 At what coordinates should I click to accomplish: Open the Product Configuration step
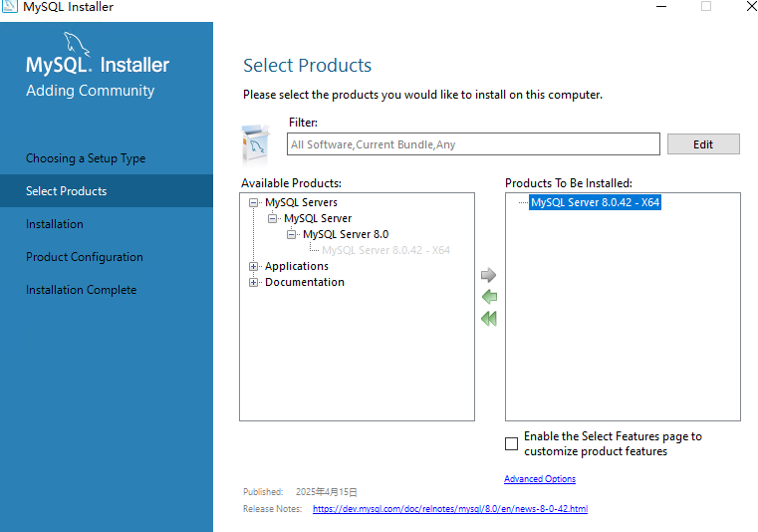click(85, 257)
